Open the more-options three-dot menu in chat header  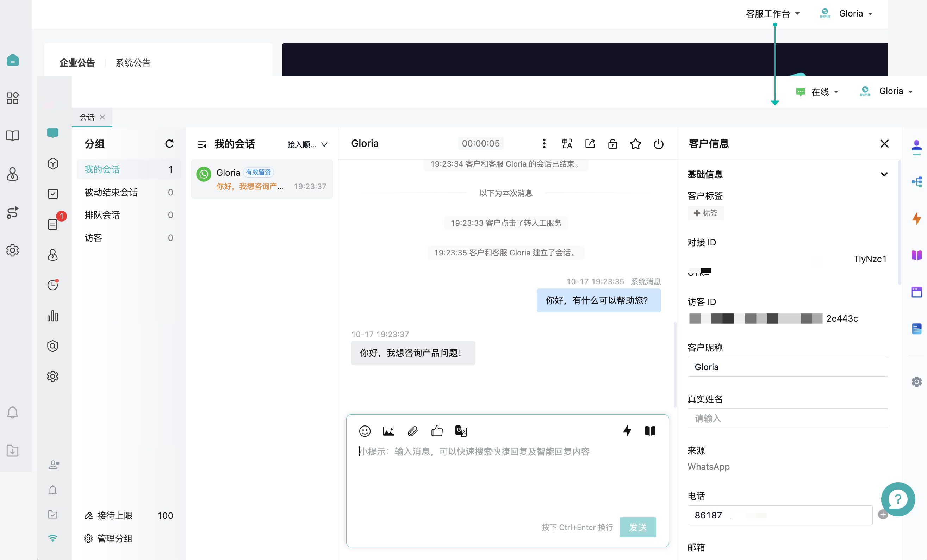click(x=544, y=143)
